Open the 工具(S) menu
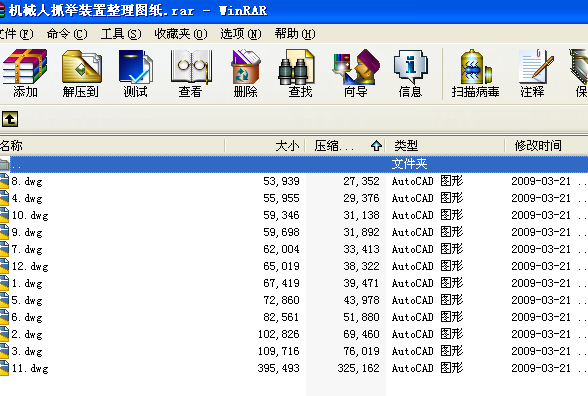 click(x=121, y=34)
